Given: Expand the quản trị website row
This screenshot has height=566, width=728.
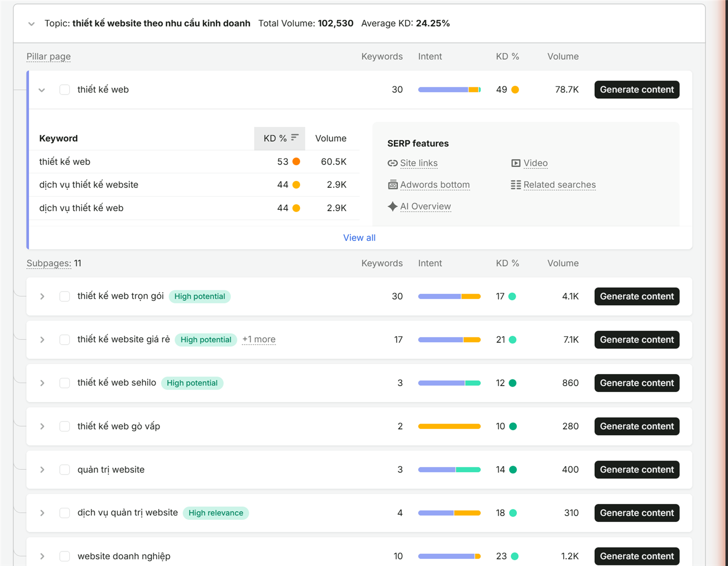Looking at the screenshot, I should [42, 470].
